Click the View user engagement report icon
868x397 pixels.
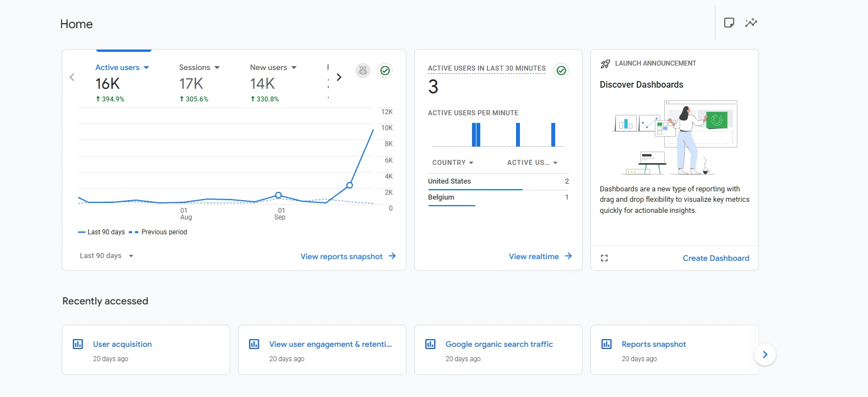[254, 344]
